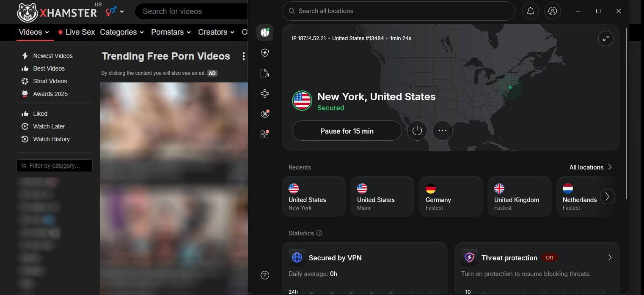Open notifications bell icon
This screenshot has width=644, height=295.
tap(531, 11)
